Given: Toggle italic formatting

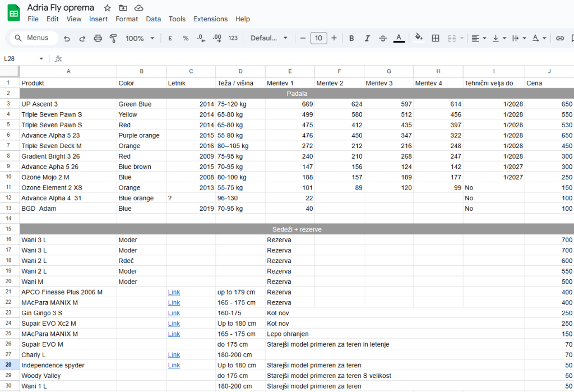Looking at the screenshot, I should click(x=367, y=38).
